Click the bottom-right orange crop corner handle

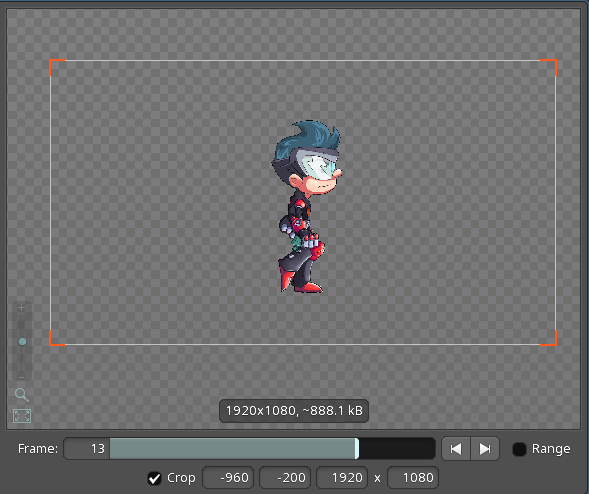549,338
